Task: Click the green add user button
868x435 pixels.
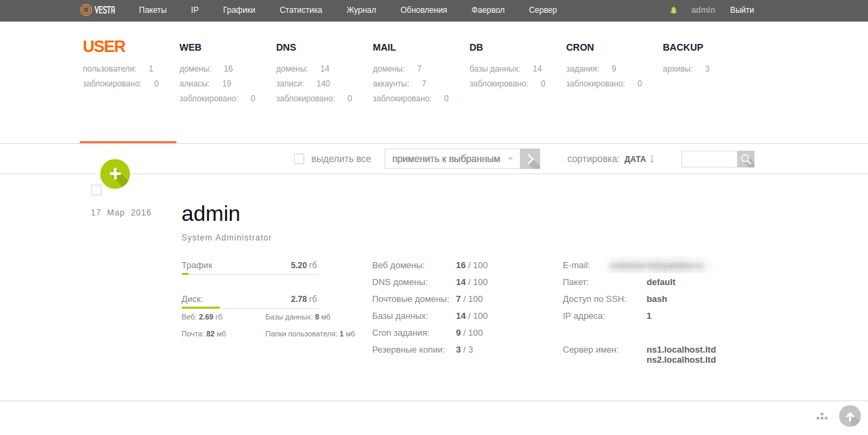Action: click(x=115, y=173)
